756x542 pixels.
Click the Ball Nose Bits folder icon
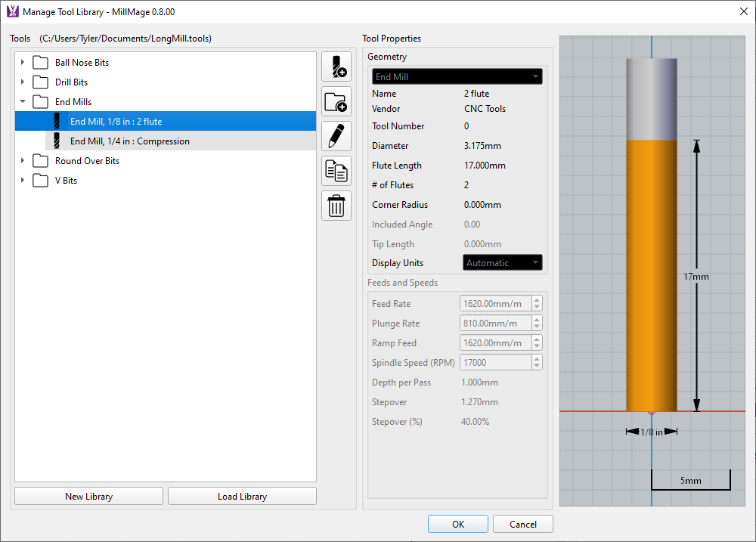tap(40, 63)
